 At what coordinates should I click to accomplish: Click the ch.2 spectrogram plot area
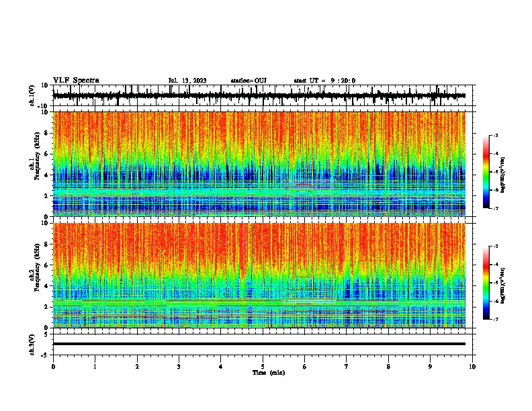coord(259,275)
